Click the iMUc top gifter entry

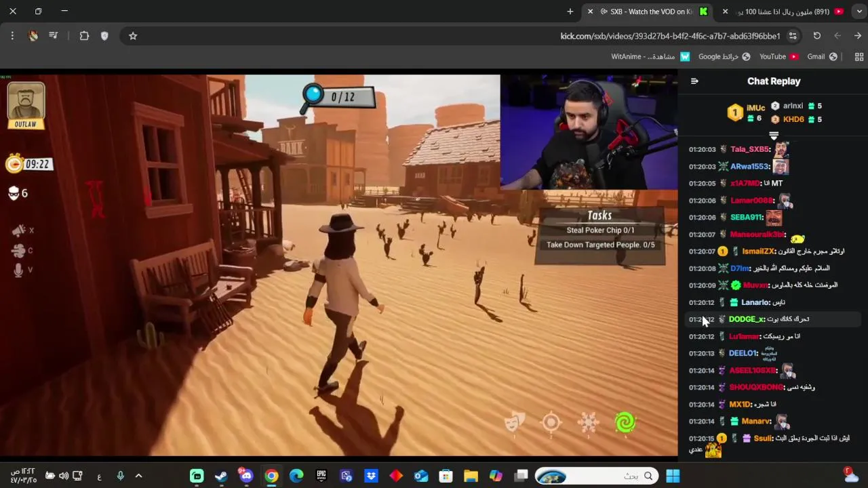click(x=747, y=113)
